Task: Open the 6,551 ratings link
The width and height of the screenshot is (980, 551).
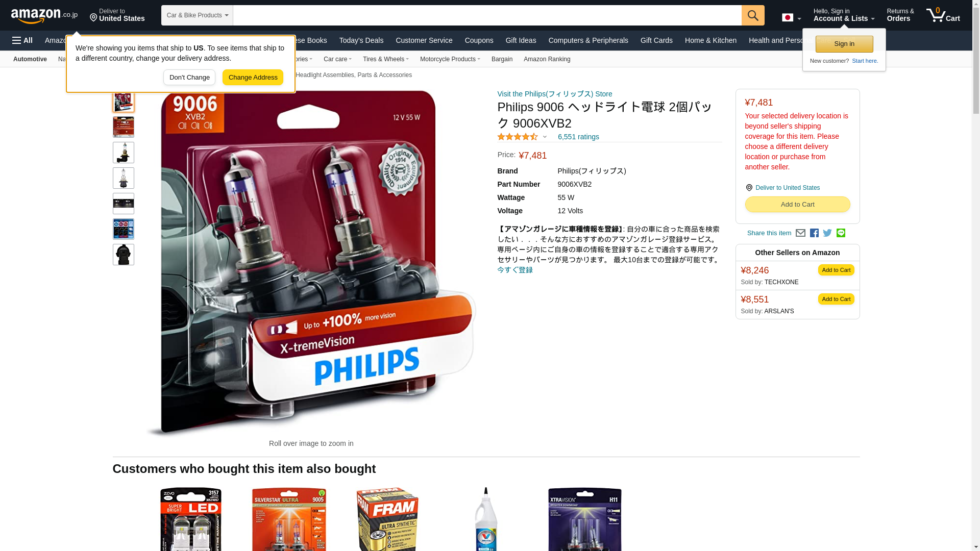Action: 578,137
